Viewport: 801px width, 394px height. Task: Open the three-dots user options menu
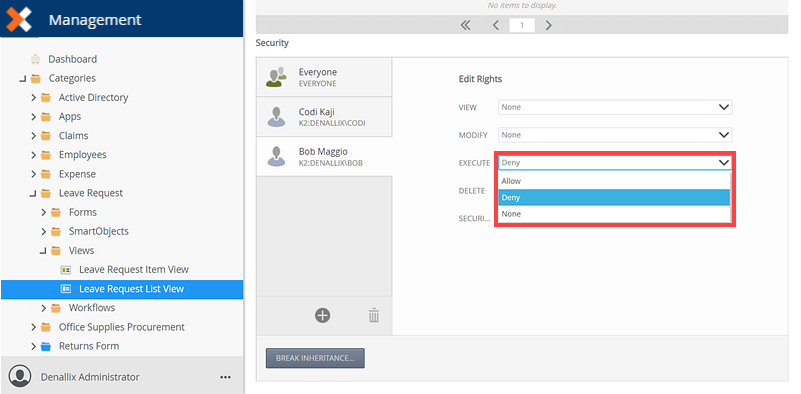pyautogui.click(x=225, y=377)
